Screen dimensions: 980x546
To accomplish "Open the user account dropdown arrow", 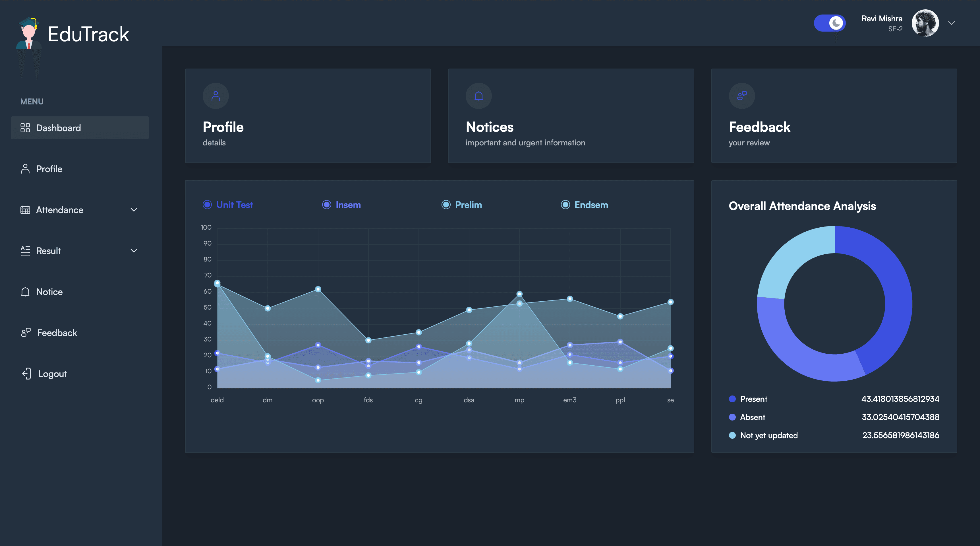I will [952, 23].
